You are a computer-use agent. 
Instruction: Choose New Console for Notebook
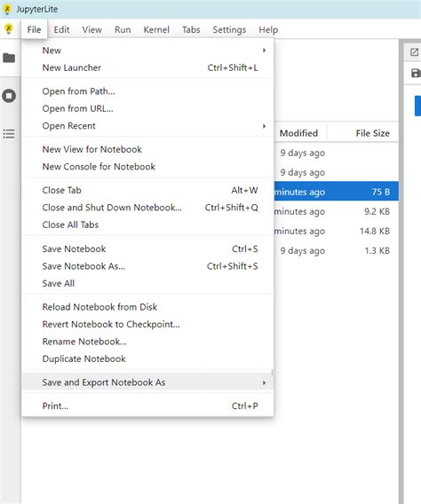pos(147,167)
